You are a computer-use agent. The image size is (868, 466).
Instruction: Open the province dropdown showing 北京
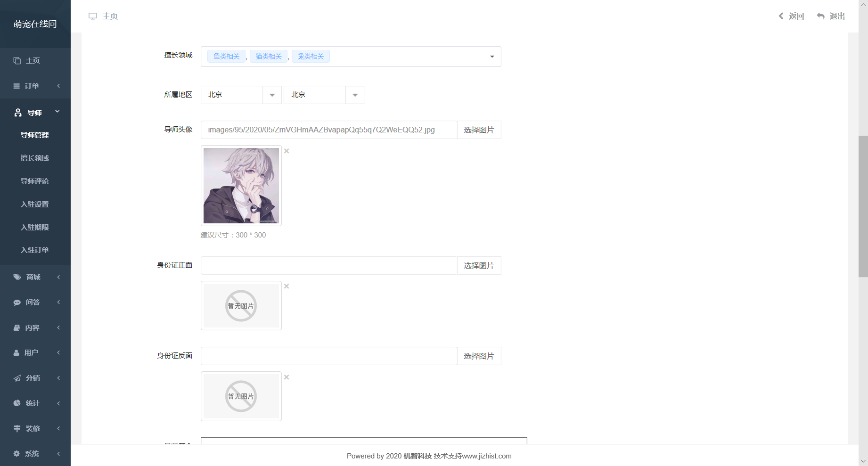pos(241,95)
